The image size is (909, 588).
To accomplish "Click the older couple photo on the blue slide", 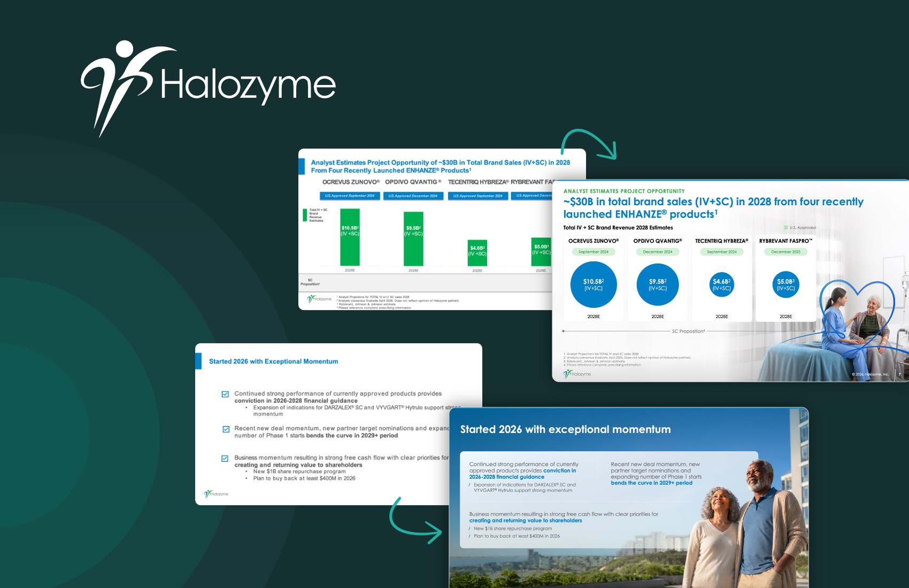I will (744, 524).
